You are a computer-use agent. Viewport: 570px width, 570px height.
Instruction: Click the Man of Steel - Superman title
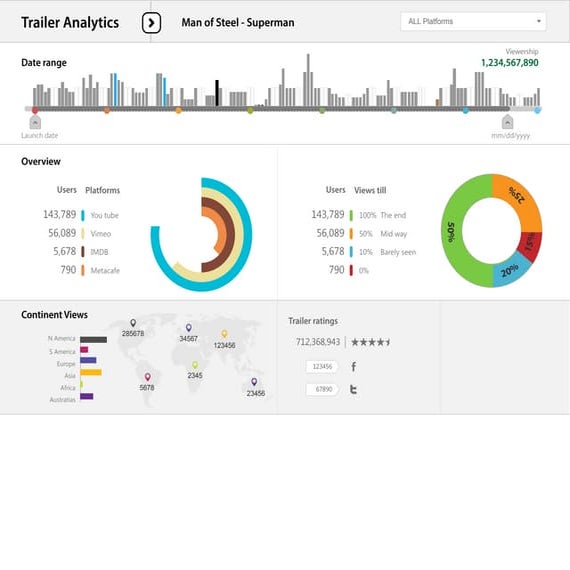(x=238, y=23)
